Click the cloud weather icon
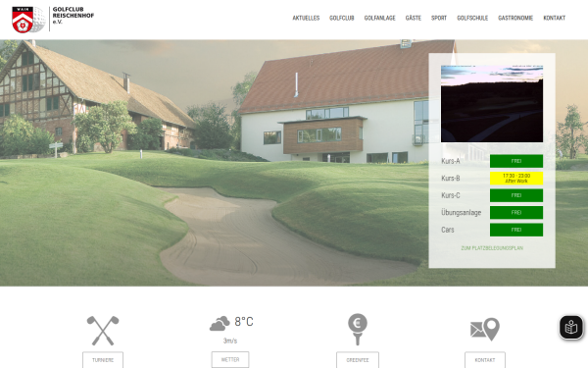The image size is (588, 368). pyautogui.click(x=220, y=323)
